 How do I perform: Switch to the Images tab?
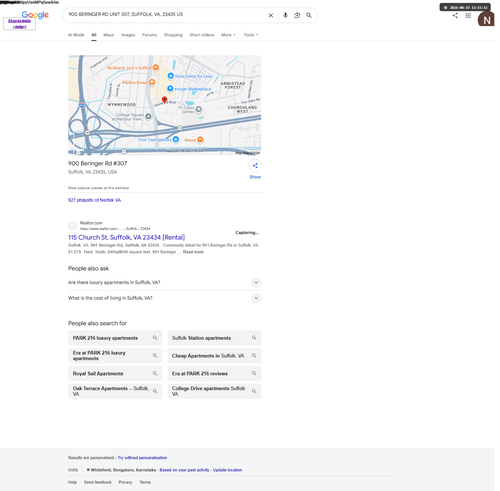(x=128, y=35)
